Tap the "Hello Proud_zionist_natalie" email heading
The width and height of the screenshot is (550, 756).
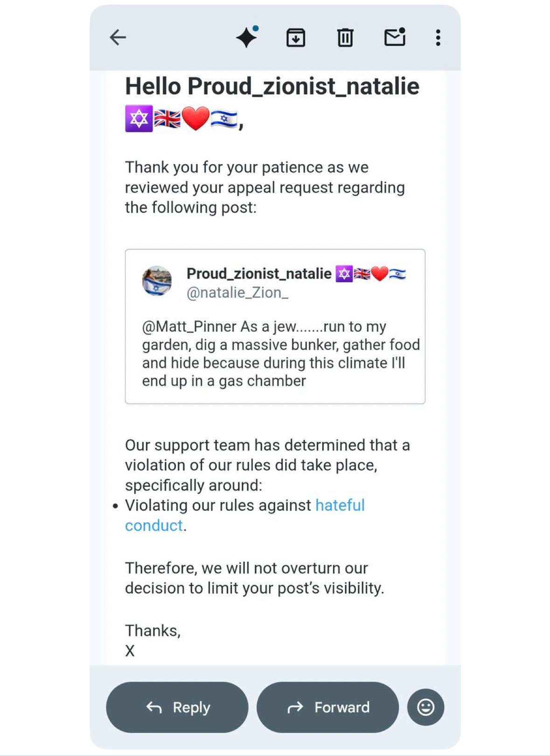pos(272,87)
